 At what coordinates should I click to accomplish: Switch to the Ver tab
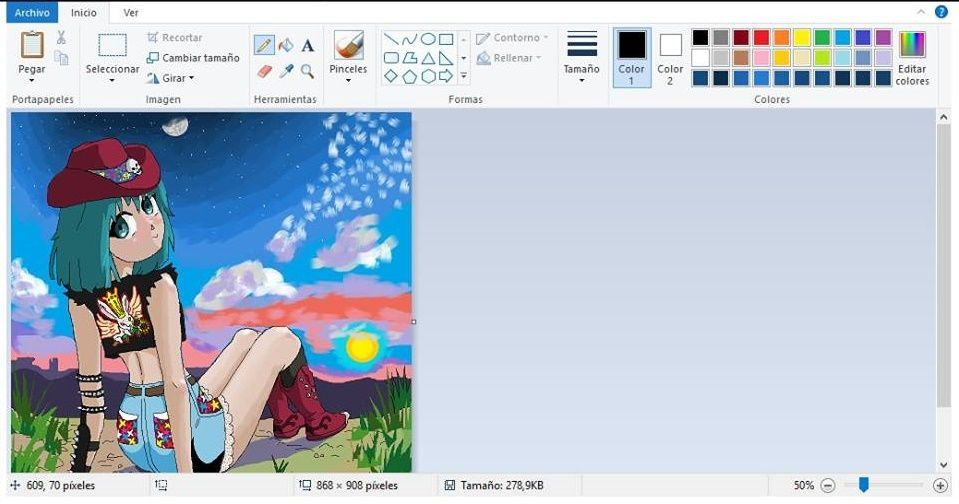(131, 13)
